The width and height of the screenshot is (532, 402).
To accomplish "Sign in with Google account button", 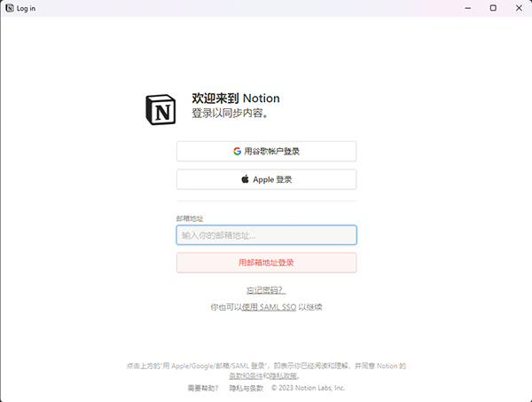I will pos(266,152).
